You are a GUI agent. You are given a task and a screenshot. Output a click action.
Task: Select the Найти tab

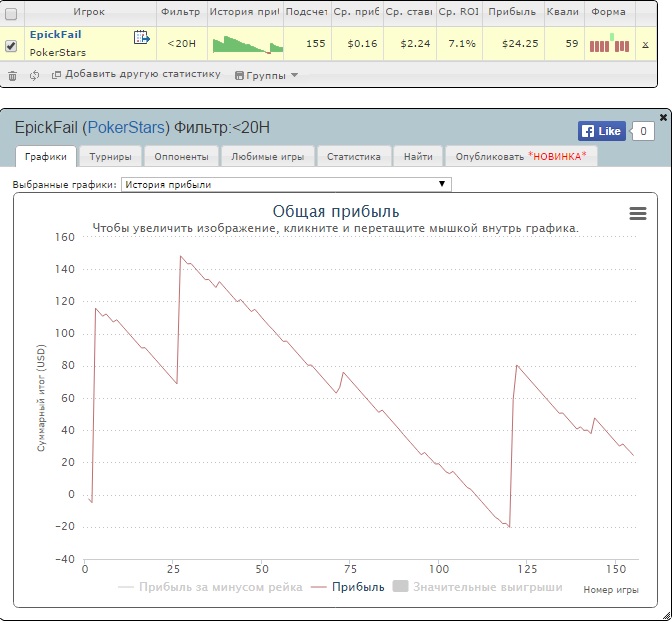coord(418,156)
